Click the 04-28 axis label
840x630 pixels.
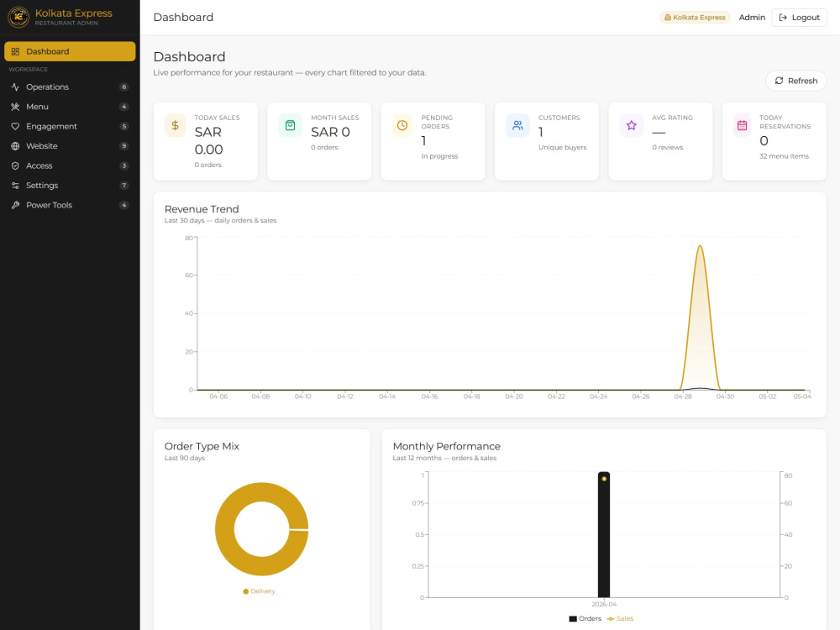pyautogui.click(x=682, y=396)
